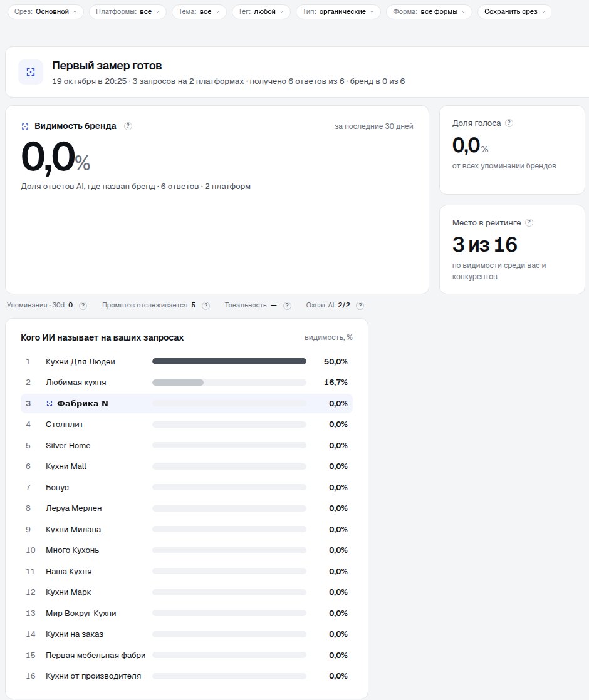Click the за последние 30 дней label

[x=374, y=126]
